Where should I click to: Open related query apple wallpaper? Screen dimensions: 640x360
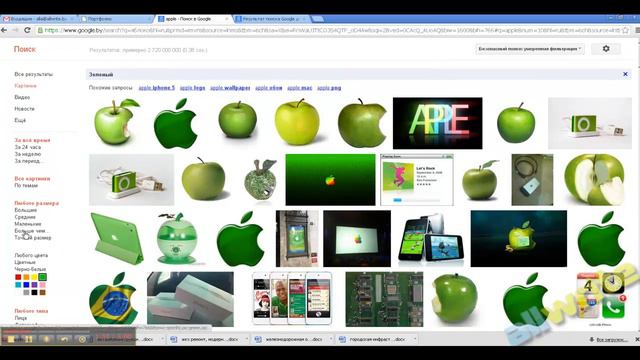pyautogui.click(x=230, y=88)
